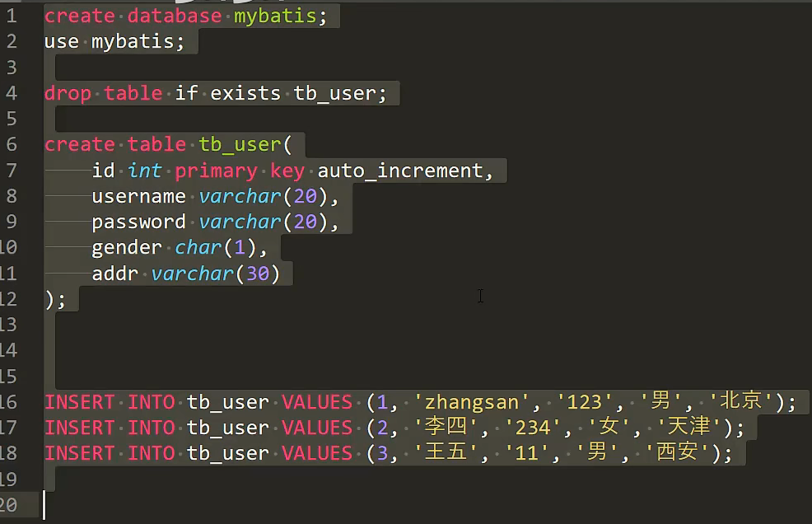This screenshot has height=524, width=812.
Task: Click the closing parenthesis on line 12
Action: (51, 300)
